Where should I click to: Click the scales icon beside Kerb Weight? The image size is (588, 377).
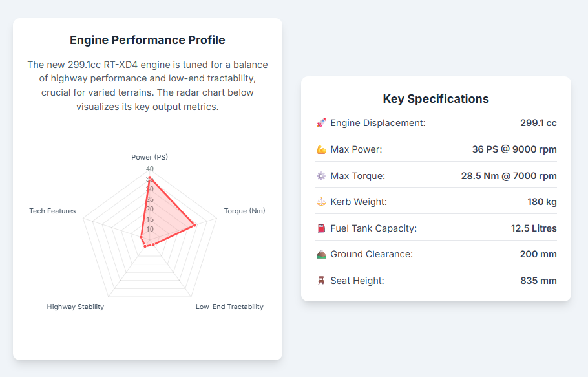[x=321, y=202]
